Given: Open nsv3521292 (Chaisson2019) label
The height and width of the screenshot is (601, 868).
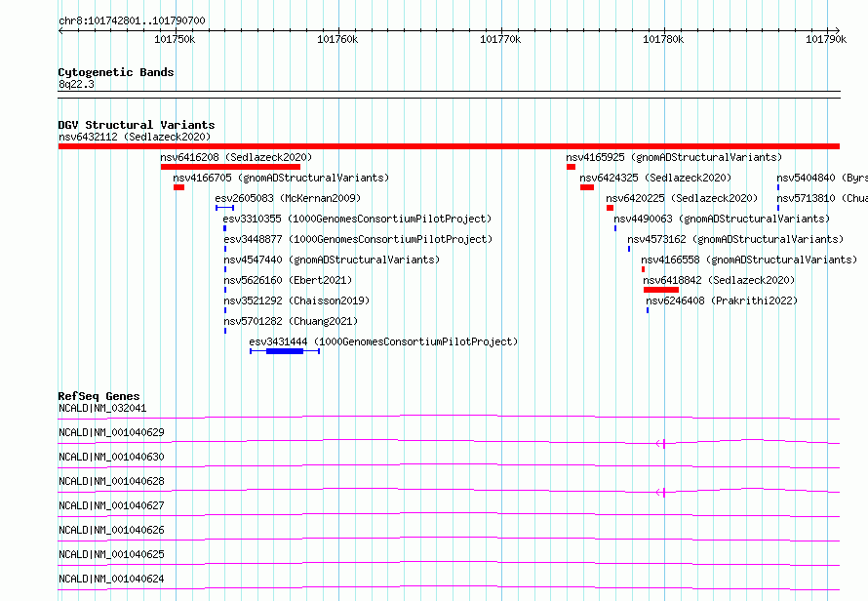Looking at the screenshot, I should point(296,300).
